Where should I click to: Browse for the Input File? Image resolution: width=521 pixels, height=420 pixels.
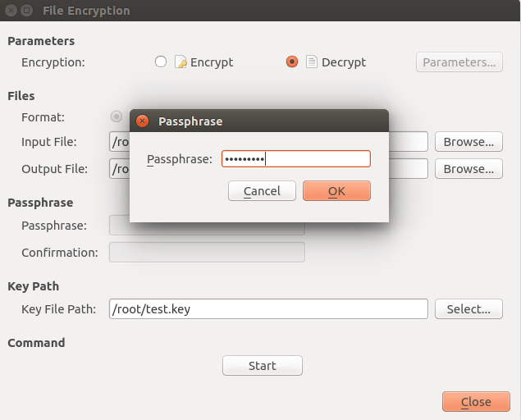click(x=468, y=142)
